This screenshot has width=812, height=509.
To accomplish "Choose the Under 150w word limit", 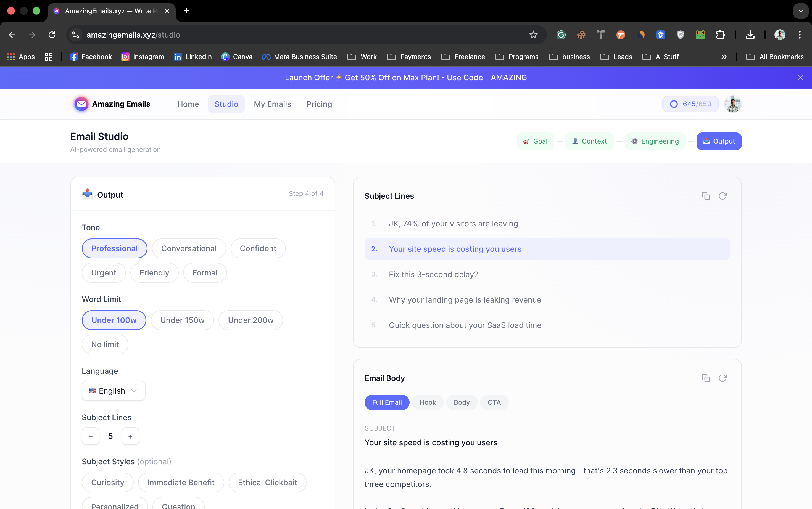I will pos(182,320).
